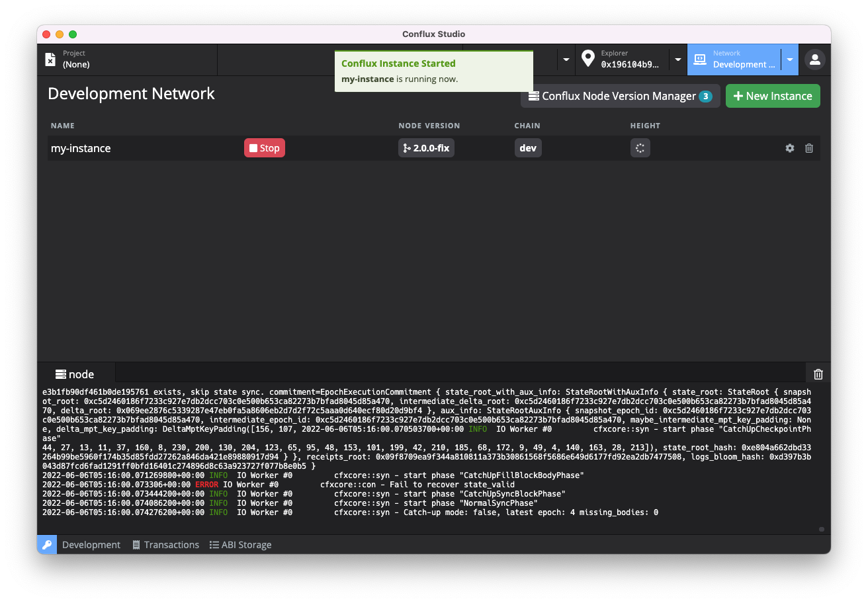Click the "NormalSyncPhase" log line

pos(290,503)
